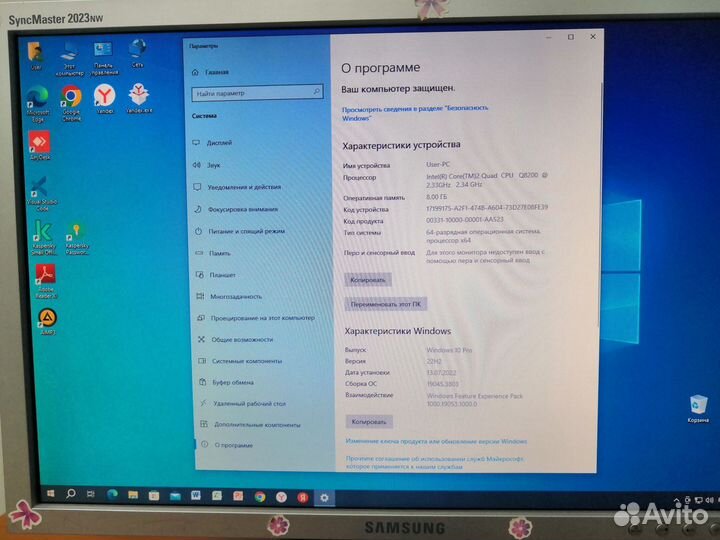Launch Google Chrome desktop shortcut
This screenshot has height=540, width=720.
coord(71,104)
